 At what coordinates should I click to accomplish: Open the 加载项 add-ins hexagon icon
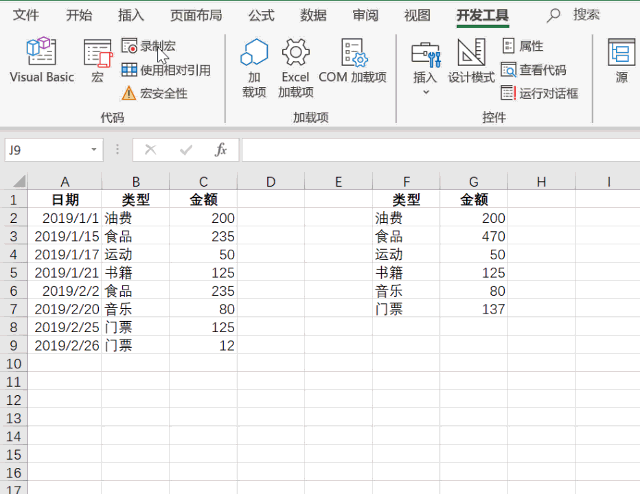point(254,68)
